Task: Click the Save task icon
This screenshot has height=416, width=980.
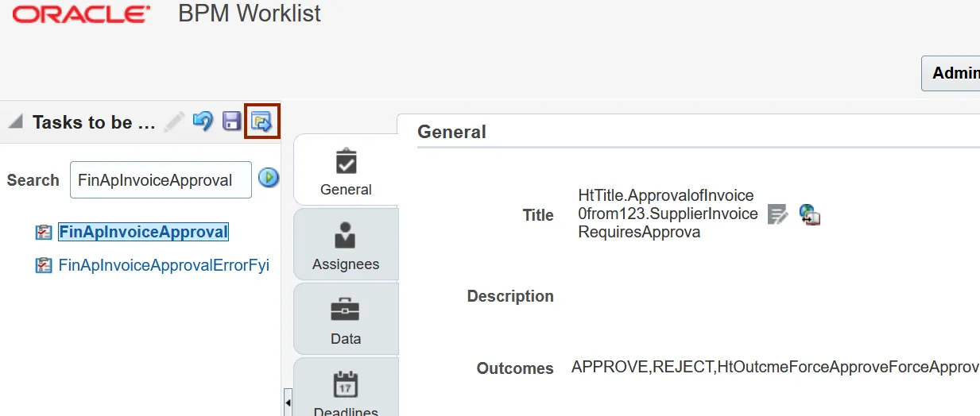Action: tap(231, 121)
